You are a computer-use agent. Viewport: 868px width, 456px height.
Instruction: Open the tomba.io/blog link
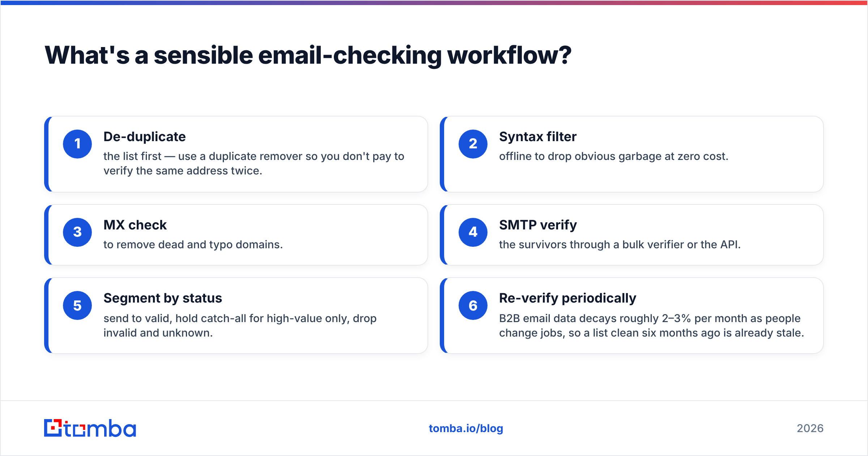coord(466,428)
